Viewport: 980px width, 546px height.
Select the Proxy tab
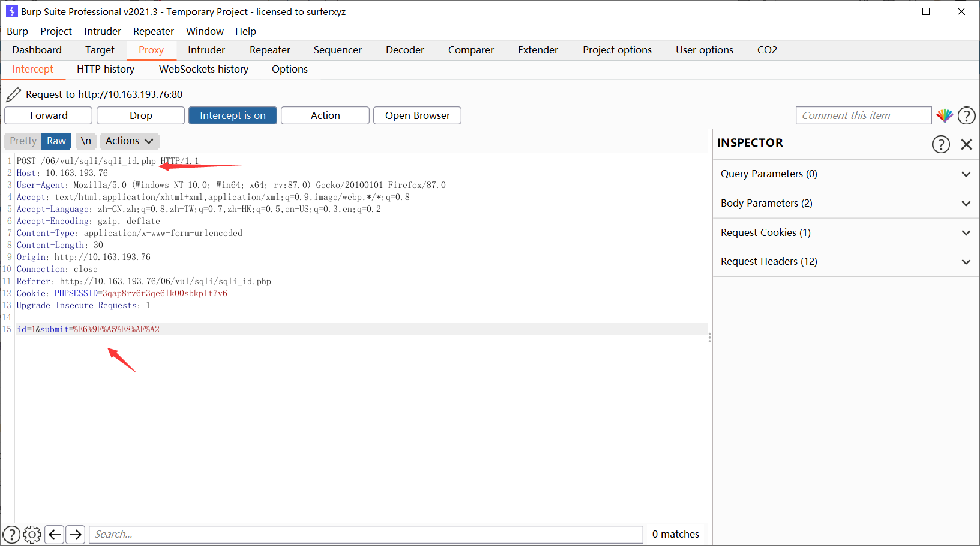coord(151,50)
